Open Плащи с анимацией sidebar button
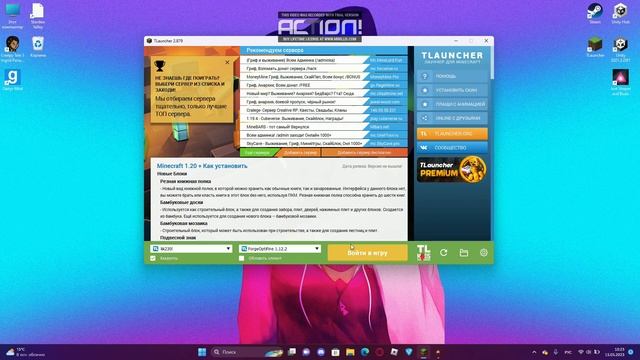Viewport: 640px width, 360px height. (452, 104)
